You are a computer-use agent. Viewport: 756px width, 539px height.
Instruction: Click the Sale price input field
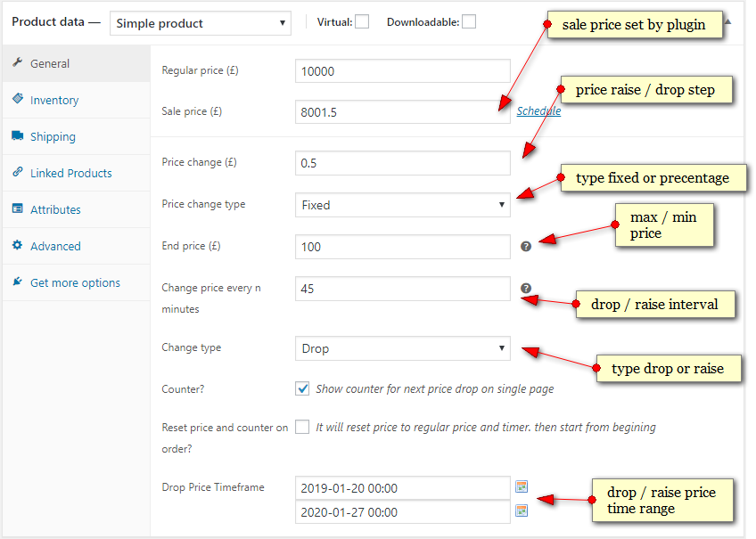[402, 110]
